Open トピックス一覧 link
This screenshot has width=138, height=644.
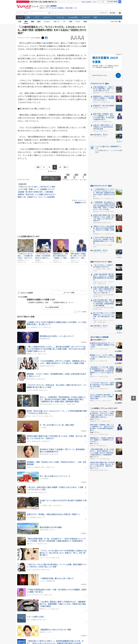pyautogui.click(x=115, y=21)
